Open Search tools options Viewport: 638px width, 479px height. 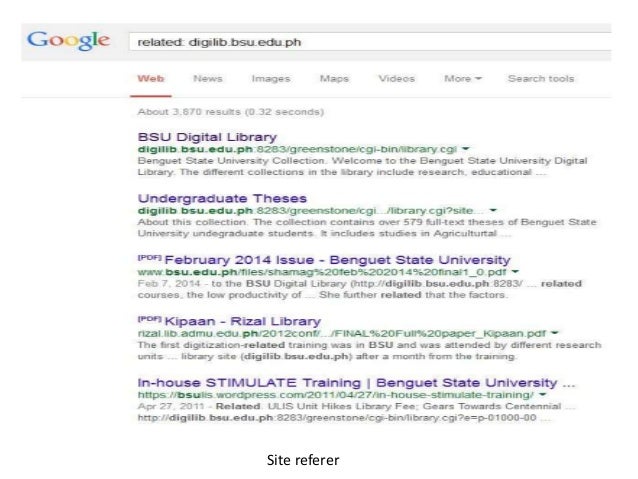coord(541,79)
